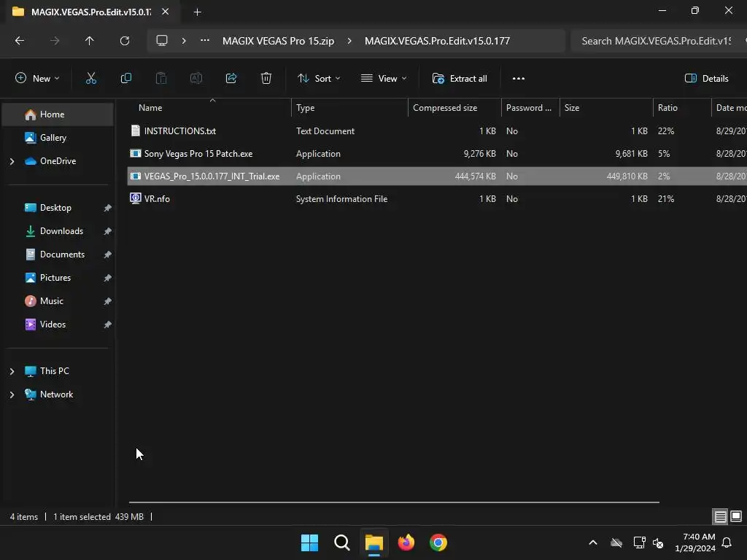Show hidden system tray icons
This screenshot has height=560, width=747.
coord(593,542)
